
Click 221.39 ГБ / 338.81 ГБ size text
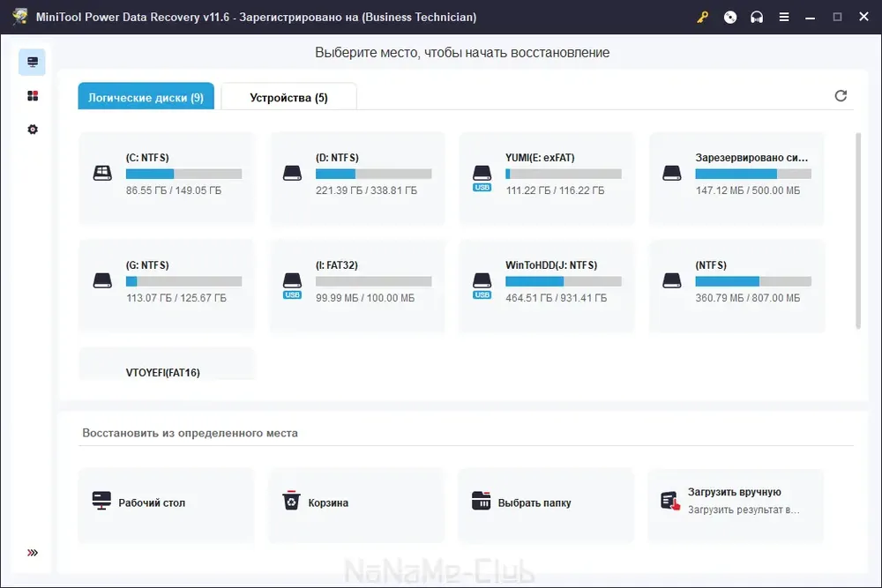coord(366,190)
